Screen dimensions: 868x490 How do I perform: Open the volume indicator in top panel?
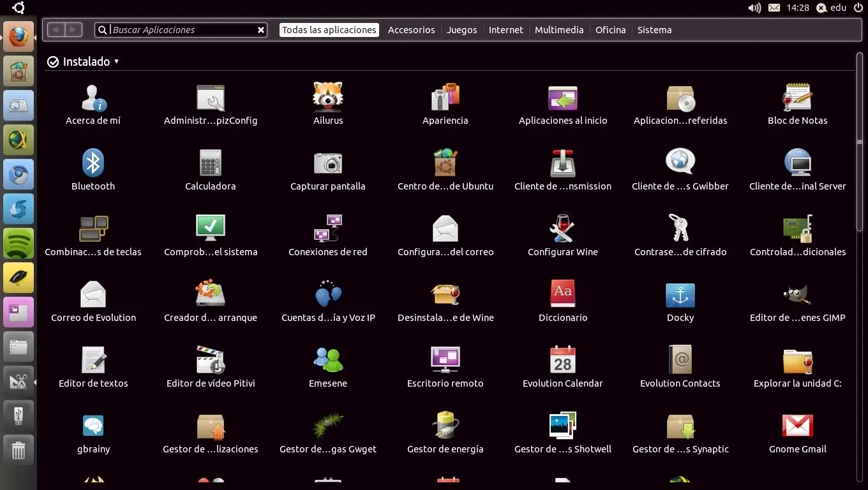click(754, 8)
